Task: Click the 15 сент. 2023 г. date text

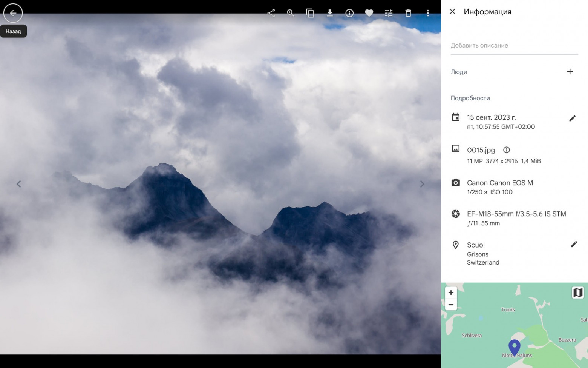Action: pos(492,117)
